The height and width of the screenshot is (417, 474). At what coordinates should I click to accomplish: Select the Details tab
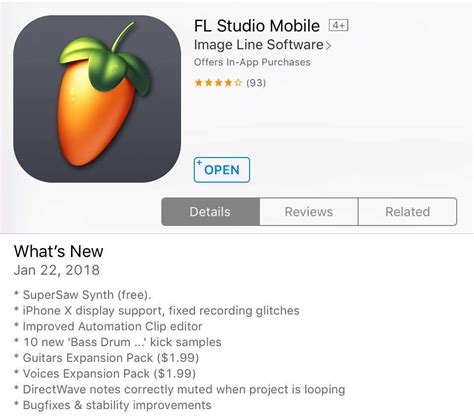pyautogui.click(x=210, y=212)
